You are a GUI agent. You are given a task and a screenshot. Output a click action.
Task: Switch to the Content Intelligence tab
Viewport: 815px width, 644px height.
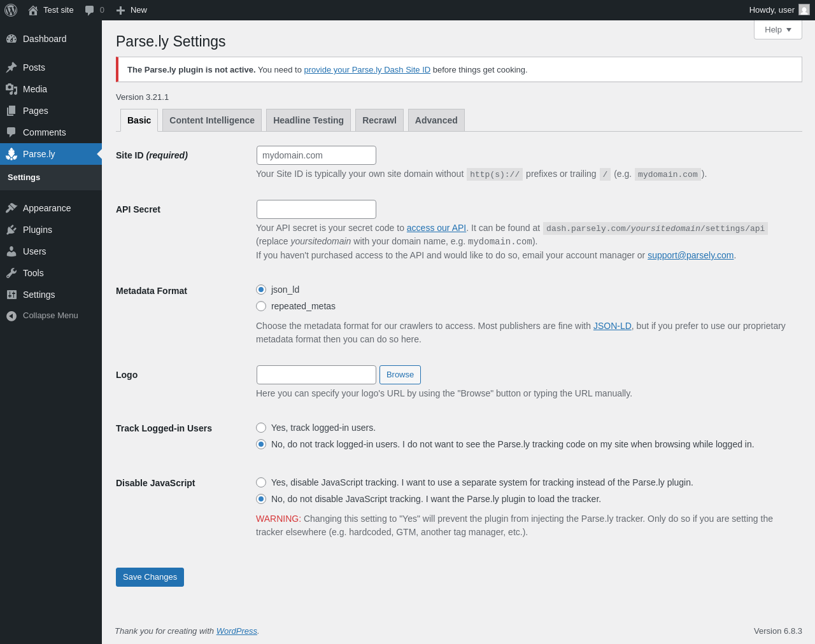click(x=211, y=120)
